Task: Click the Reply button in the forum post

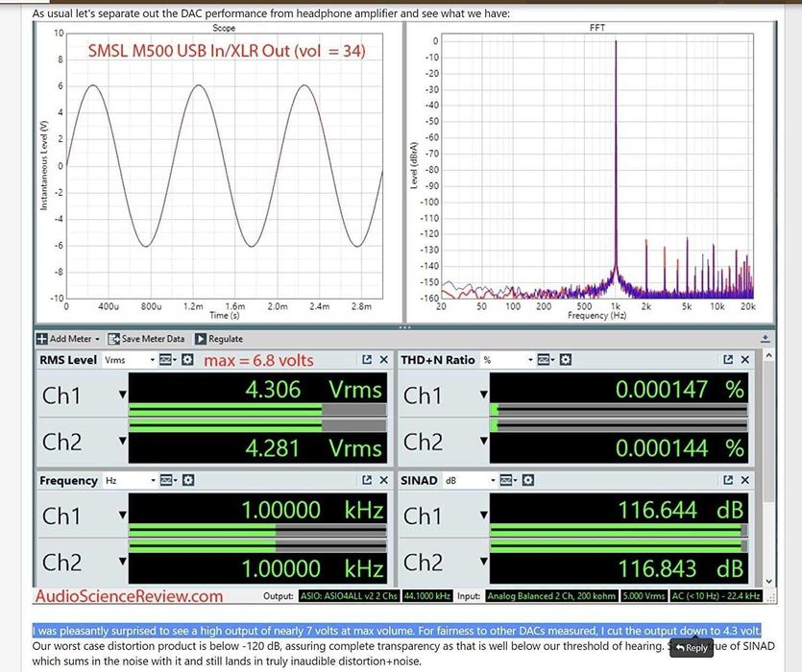Action: pyautogui.click(x=691, y=647)
